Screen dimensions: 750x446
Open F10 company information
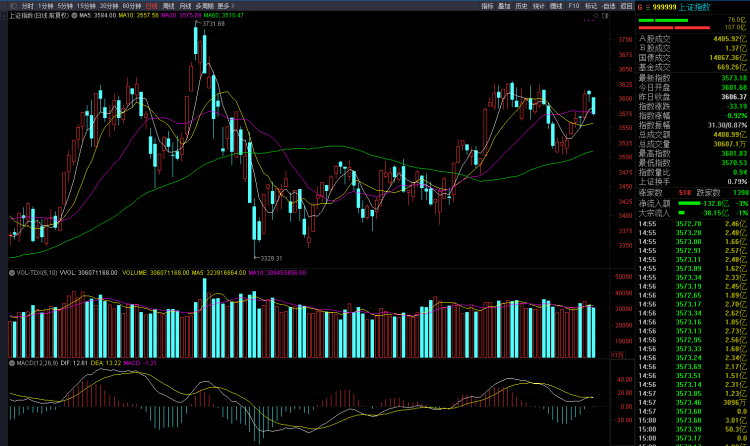[573, 6]
